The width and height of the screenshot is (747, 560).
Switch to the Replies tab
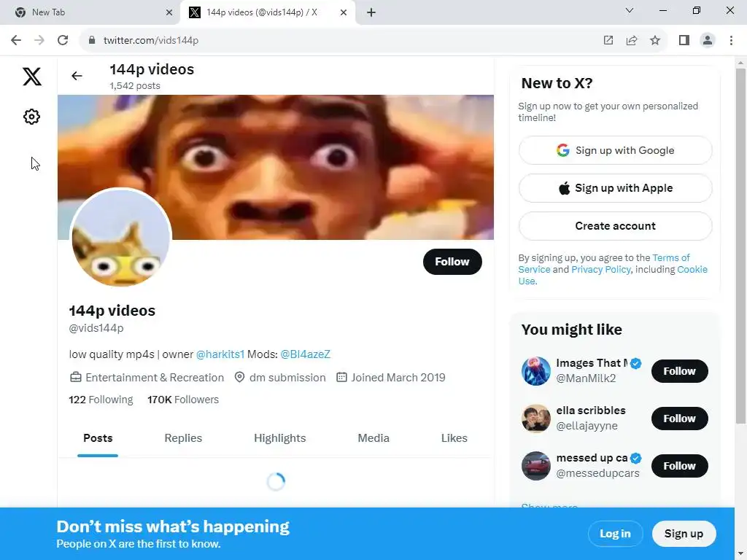coord(183,438)
